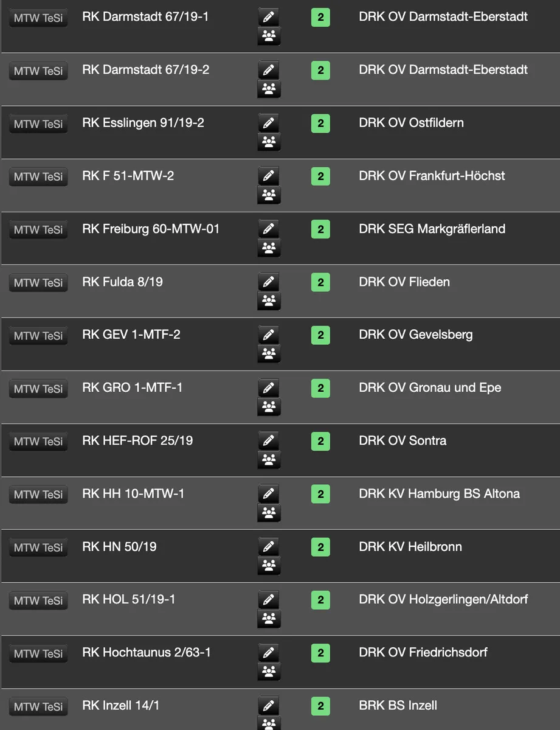Open DRK KV Heilbronn building link
The image size is (560, 730).
pyautogui.click(x=410, y=547)
